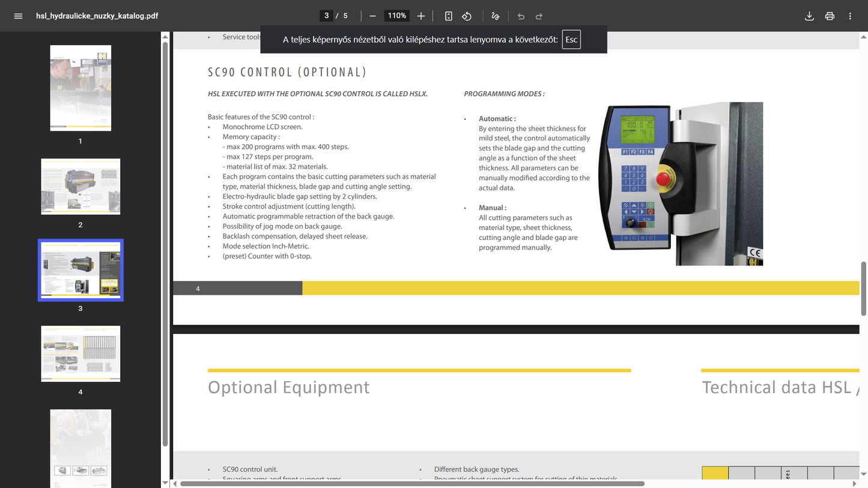Click the PROGRAMMING MODES heading
The width and height of the screenshot is (868, 488).
[x=504, y=94]
